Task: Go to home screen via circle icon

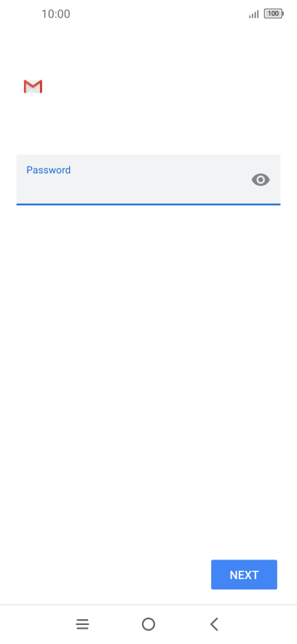Action: [148, 624]
